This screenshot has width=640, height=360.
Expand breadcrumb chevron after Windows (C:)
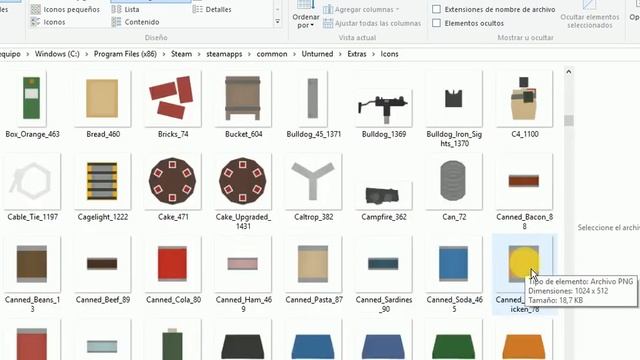(87, 54)
